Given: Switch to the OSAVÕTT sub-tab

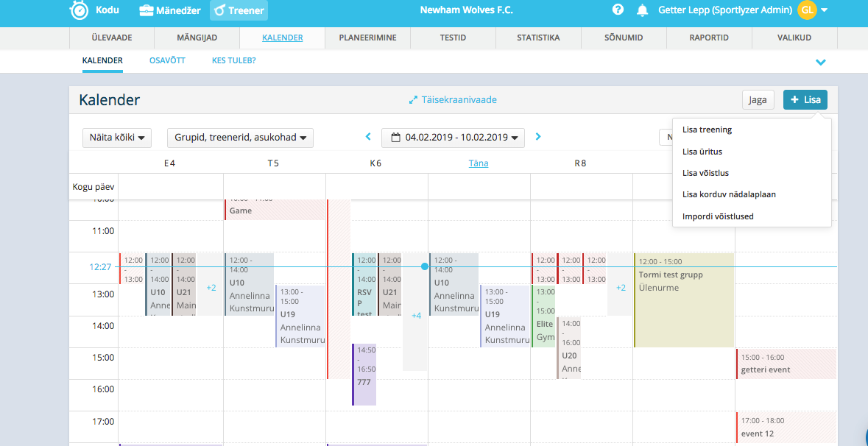Looking at the screenshot, I should click(167, 61).
